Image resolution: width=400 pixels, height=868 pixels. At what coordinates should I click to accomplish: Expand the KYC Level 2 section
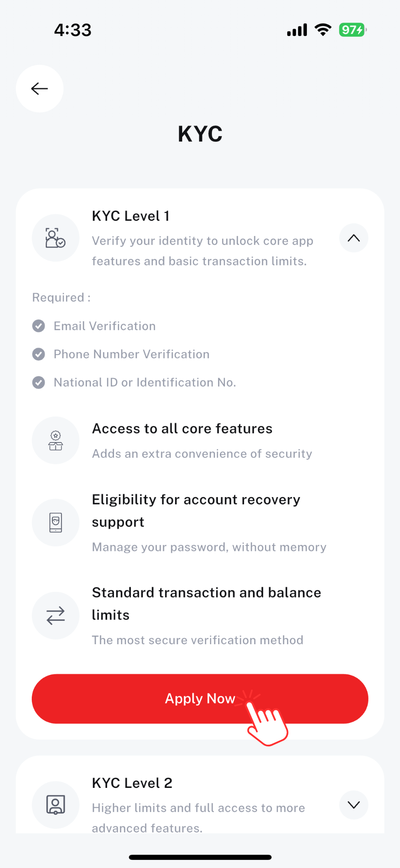(353, 804)
